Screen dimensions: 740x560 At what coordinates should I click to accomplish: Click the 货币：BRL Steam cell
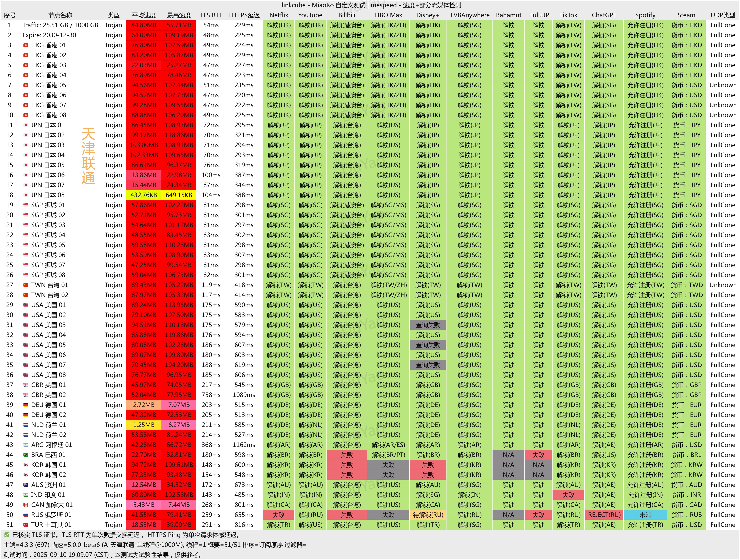click(687, 455)
